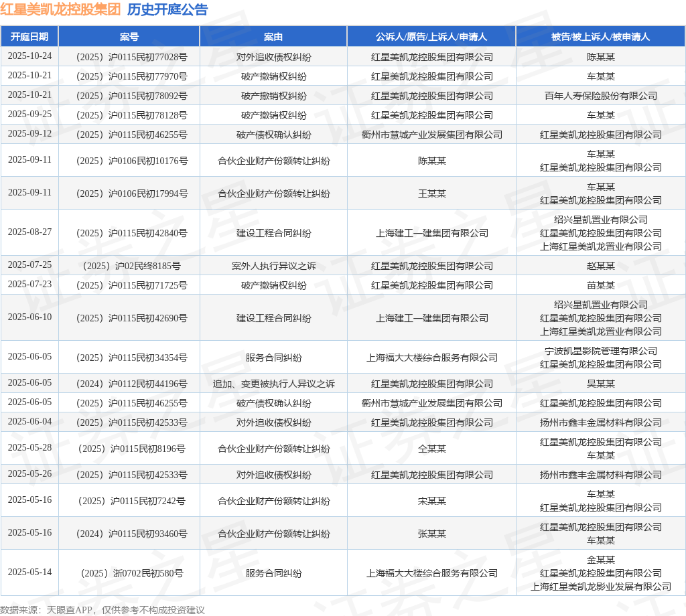This screenshot has height=616, width=686.
Task: Click plaintiff 仝某某
Action: pos(432,449)
